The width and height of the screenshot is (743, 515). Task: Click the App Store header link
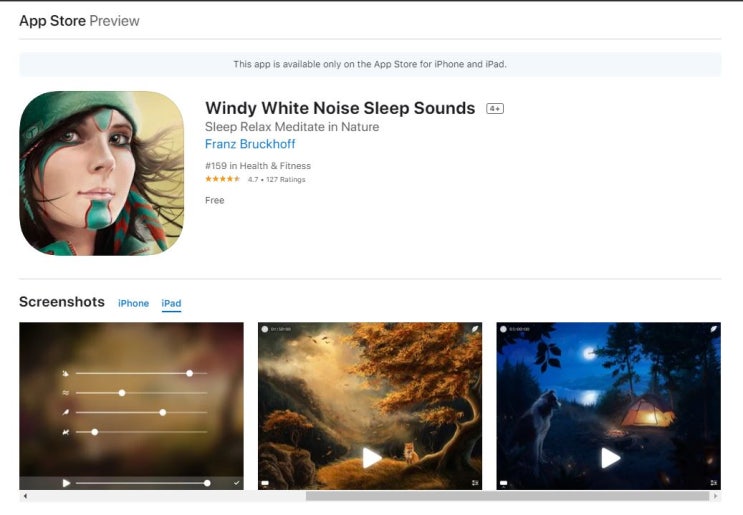52,21
